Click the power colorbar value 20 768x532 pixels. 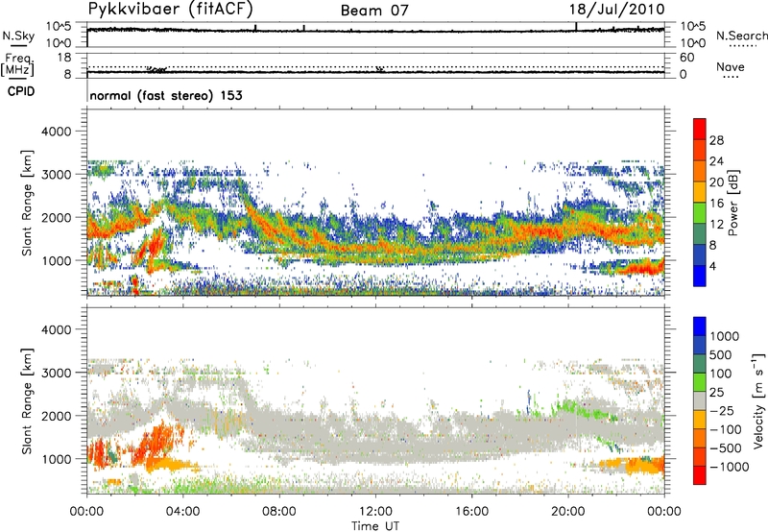(x=716, y=182)
